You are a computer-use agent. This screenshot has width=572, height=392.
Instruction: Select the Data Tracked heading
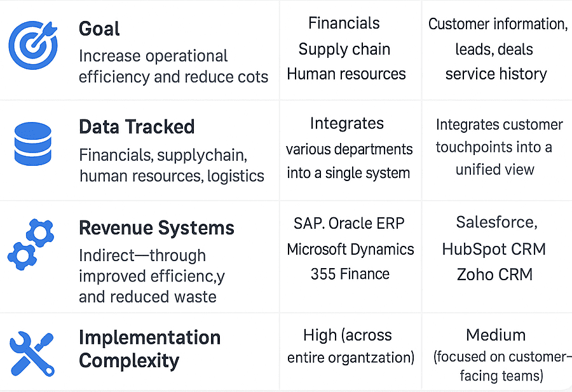[137, 126]
